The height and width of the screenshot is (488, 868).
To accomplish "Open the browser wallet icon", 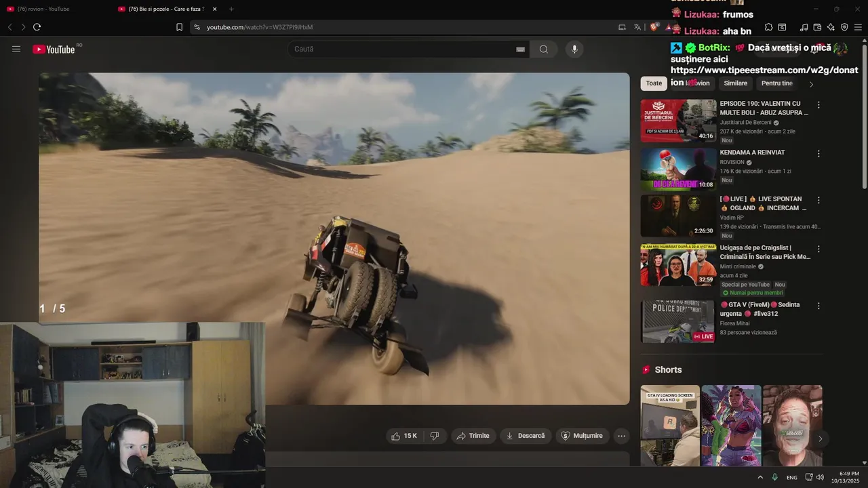I will point(817,27).
